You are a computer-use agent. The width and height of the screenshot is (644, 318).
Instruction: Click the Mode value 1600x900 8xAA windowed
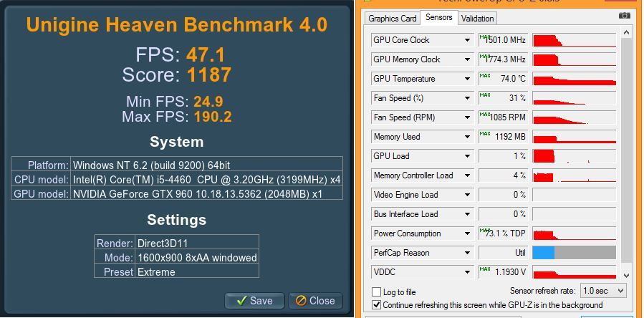click(197, 258)
